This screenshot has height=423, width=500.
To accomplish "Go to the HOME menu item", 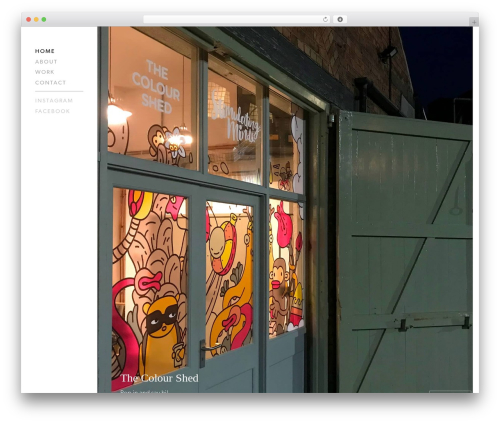I will tap(45, 51).
